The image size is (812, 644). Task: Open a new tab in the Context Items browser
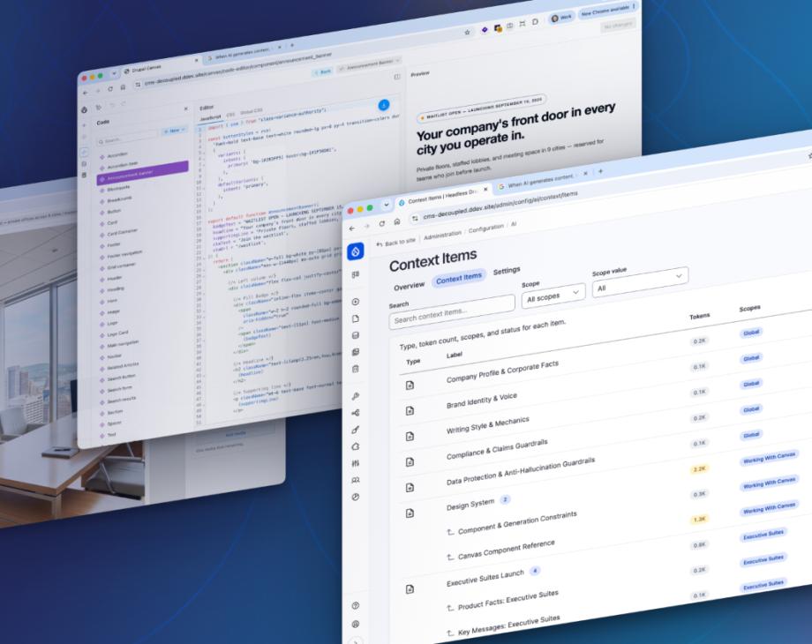[x=601, y=171]
